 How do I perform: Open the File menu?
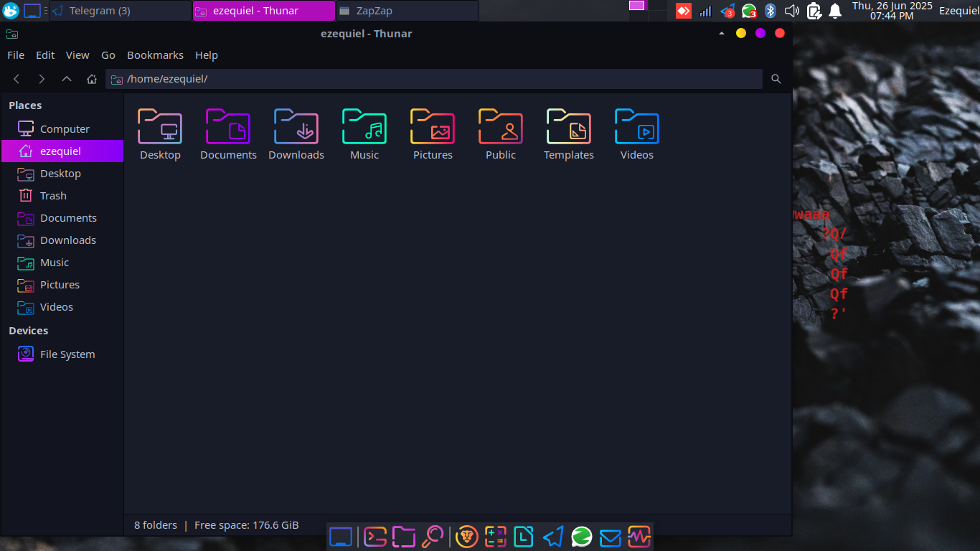click(x=16, y=55)
